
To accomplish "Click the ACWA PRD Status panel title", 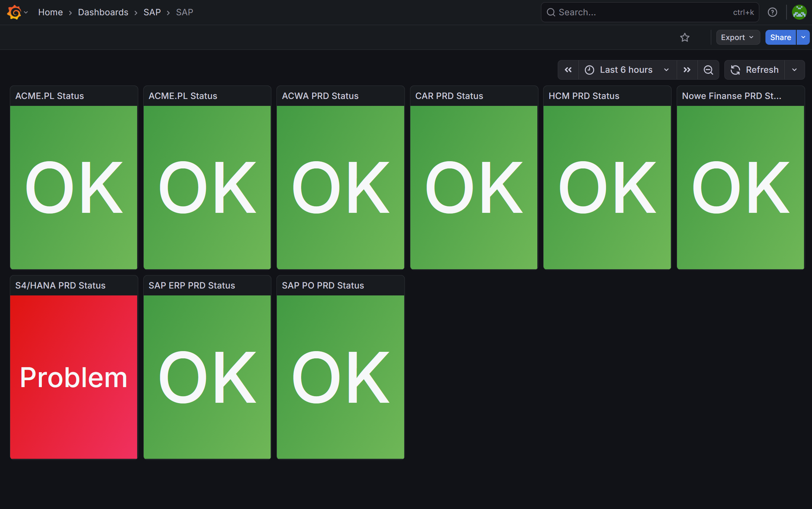I will [320, 96].
